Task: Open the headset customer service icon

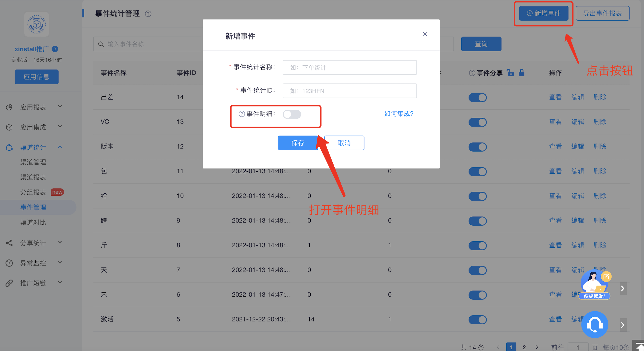Action: point(595,325)
